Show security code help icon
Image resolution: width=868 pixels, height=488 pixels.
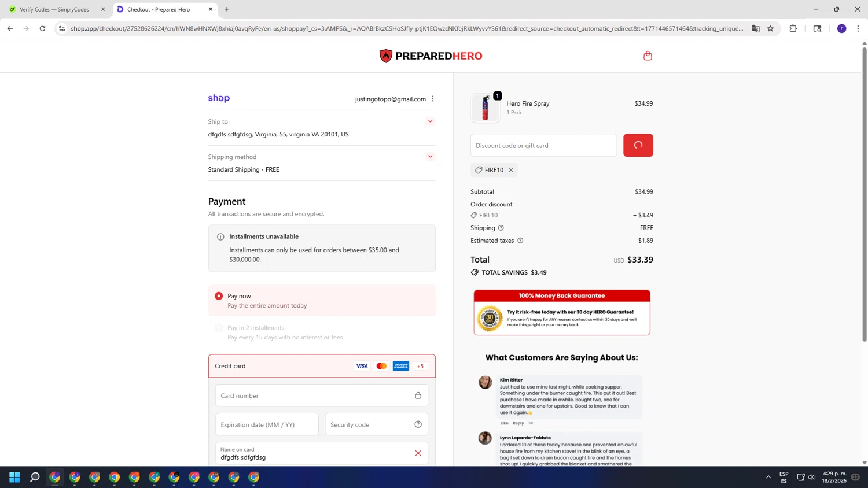pos(418,424)
